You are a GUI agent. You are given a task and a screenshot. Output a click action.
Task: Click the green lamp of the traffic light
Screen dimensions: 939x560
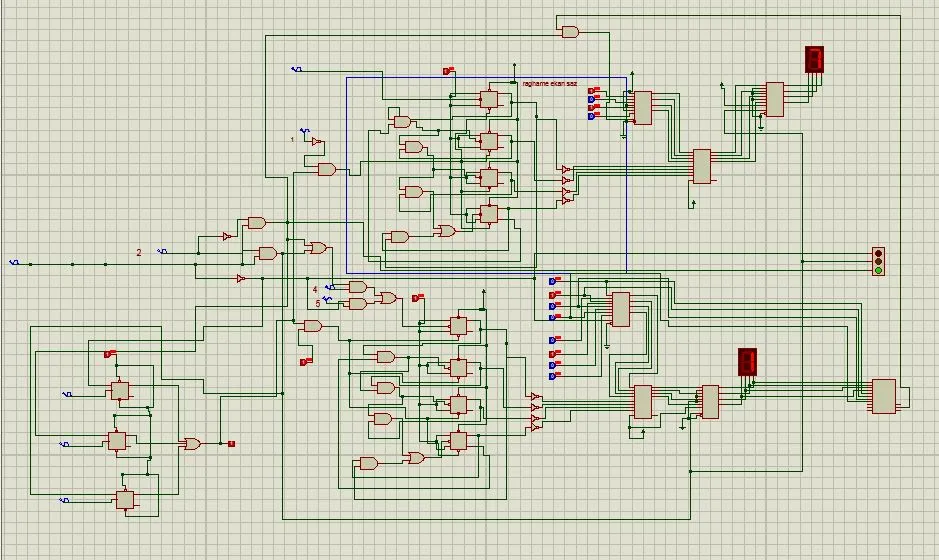click(x=878, y=270)
